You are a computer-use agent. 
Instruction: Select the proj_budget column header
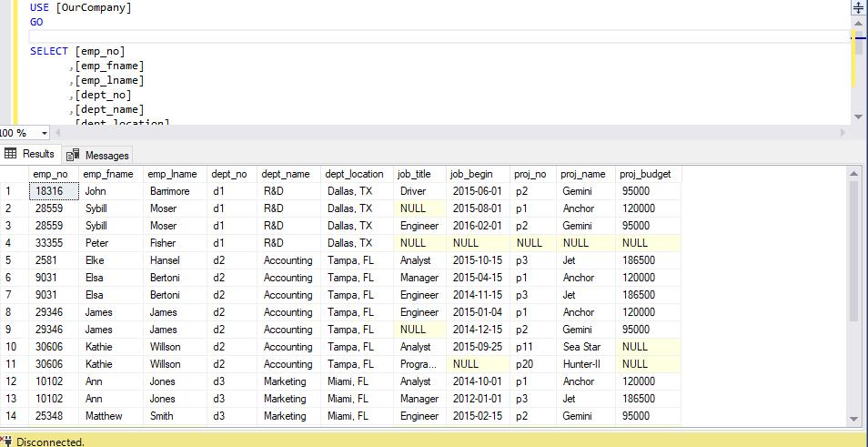pyautogui.click(x=648, y=174)
